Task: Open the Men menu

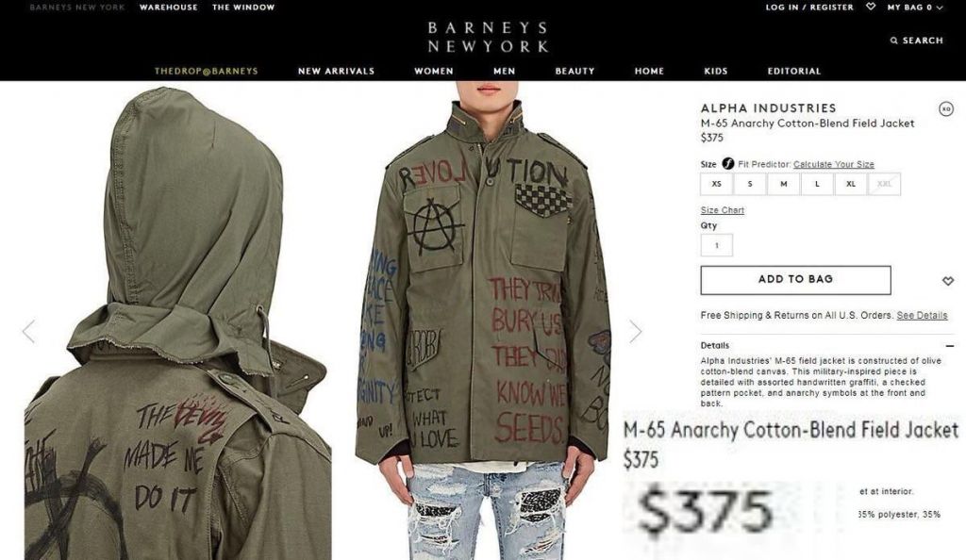Action: tap(504, 71)
